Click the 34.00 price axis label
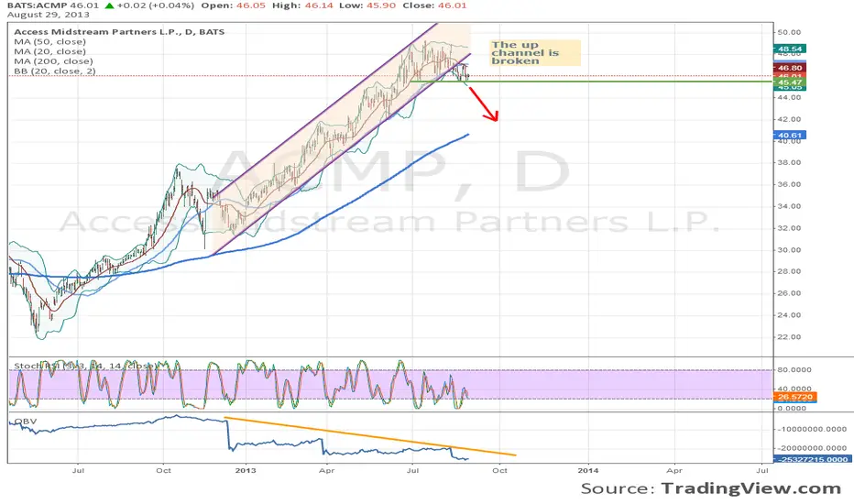Viewport: 854px width, 504px height. [789, 206]
